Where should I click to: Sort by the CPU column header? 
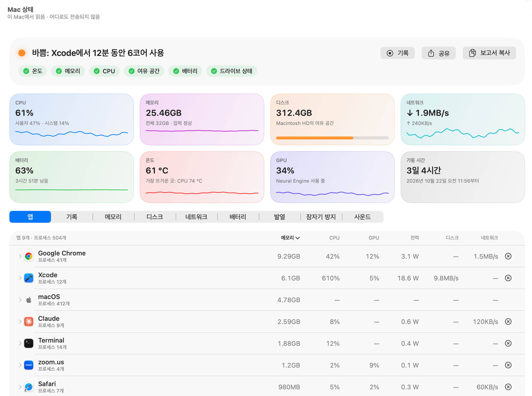[x=334, y=238]
